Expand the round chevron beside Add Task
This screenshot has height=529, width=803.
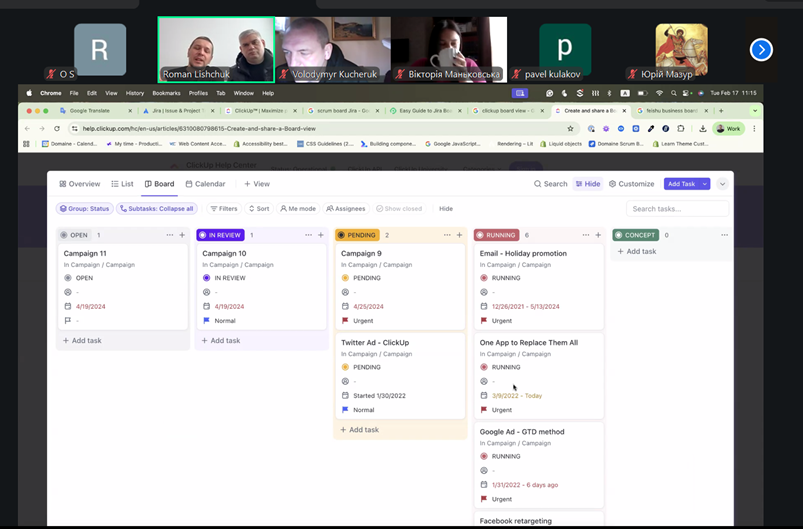[x=723, y=184]
